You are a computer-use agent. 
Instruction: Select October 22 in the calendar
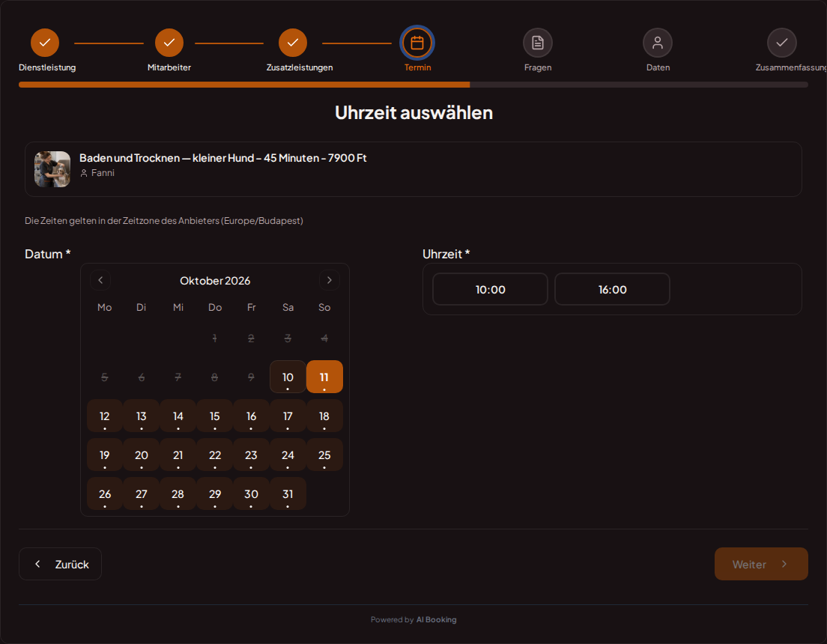[x=215, y=455]
